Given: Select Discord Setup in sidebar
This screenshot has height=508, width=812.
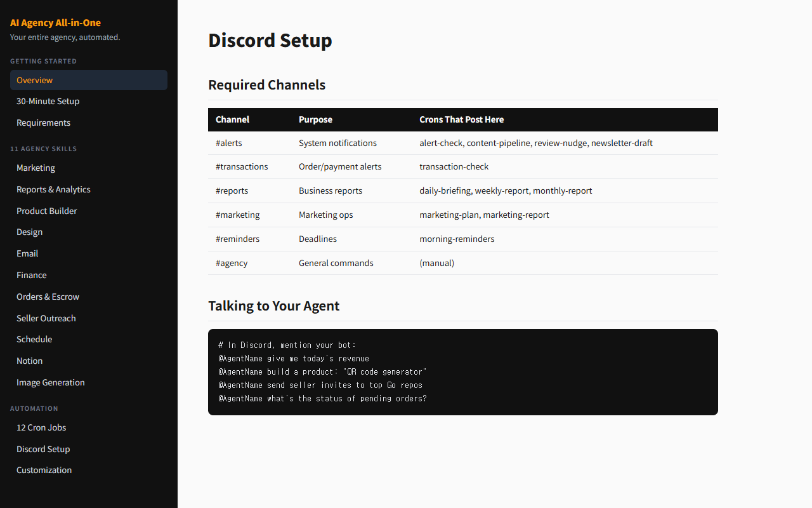Looking at the screenshot, I should tap(43, 449).
